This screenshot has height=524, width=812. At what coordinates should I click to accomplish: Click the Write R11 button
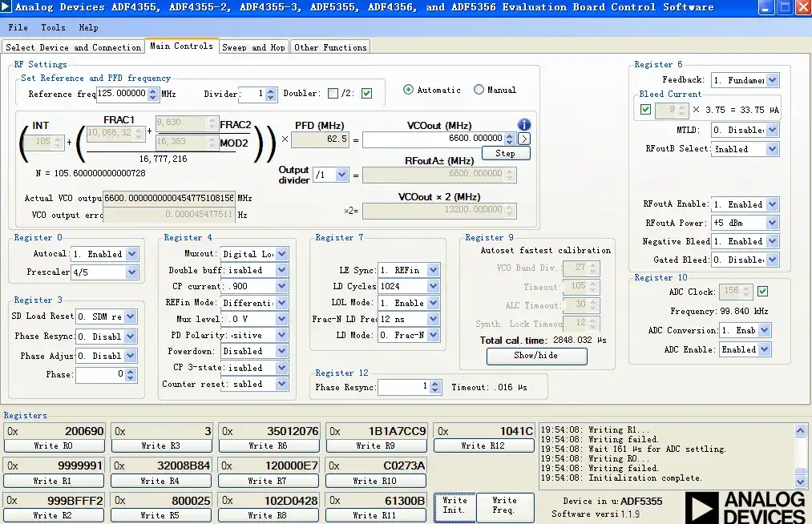(x=375, y=516)
